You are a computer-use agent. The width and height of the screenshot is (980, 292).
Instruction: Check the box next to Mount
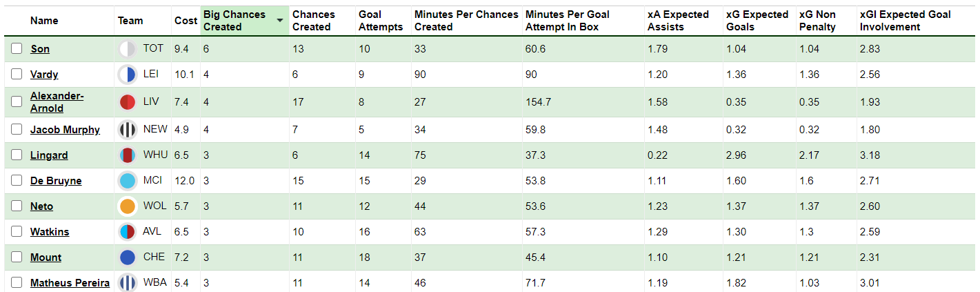tap(17, 257)
